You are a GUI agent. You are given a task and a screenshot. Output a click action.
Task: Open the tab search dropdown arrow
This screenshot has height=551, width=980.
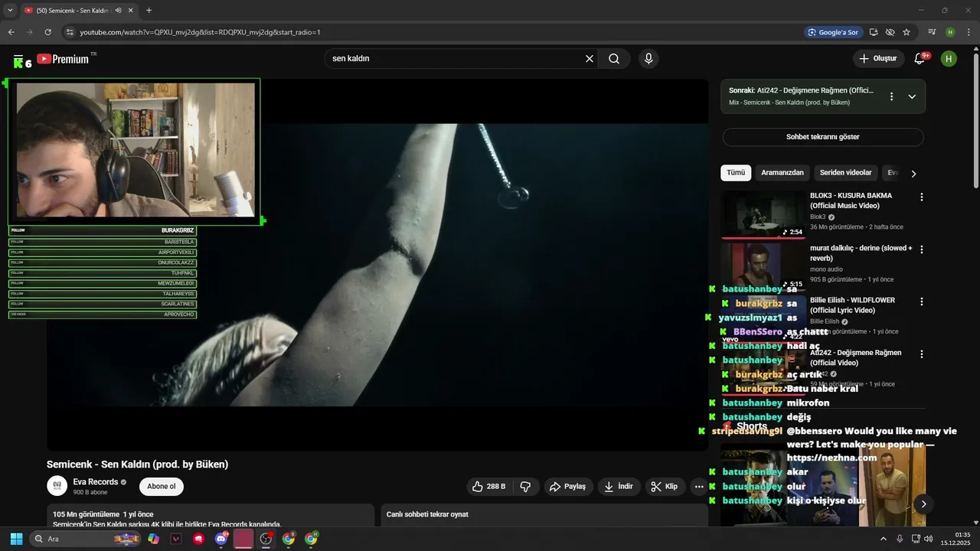10,11
